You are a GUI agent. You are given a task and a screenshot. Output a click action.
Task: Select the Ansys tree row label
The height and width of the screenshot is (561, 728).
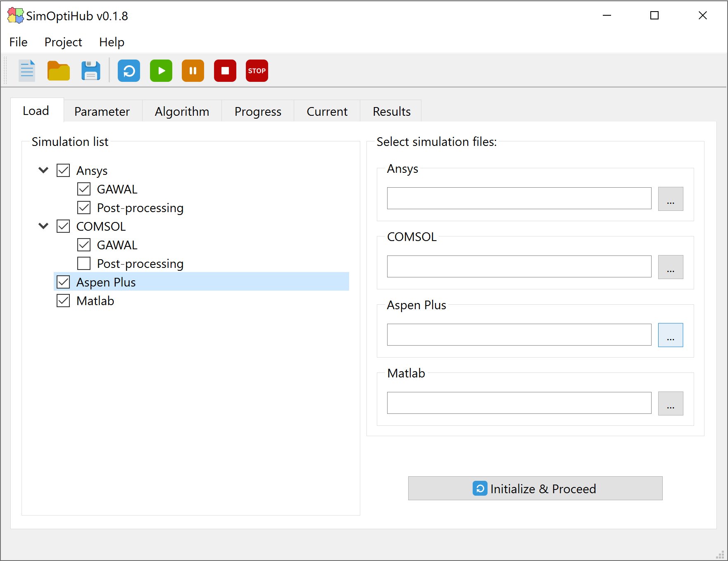point(92,171)
